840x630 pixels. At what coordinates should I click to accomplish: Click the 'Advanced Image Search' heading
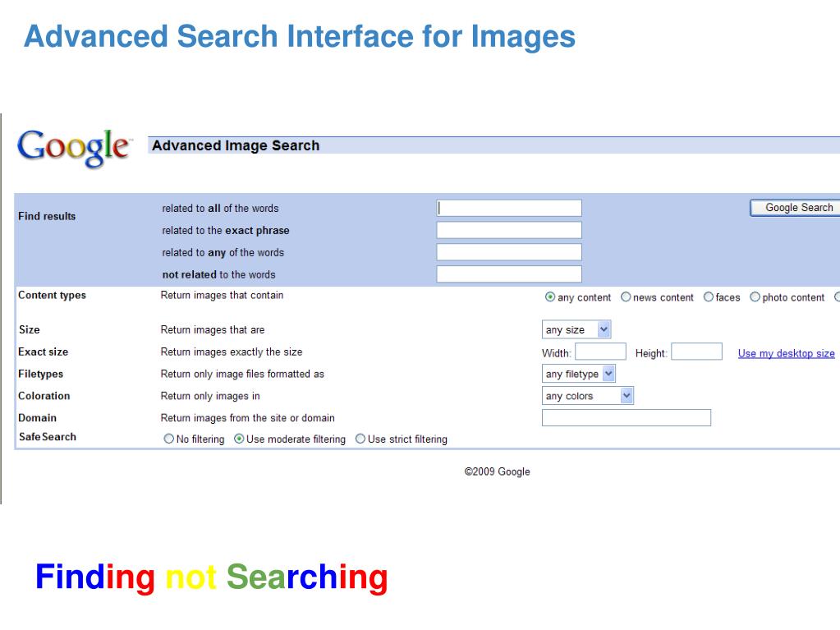point(235,145)
